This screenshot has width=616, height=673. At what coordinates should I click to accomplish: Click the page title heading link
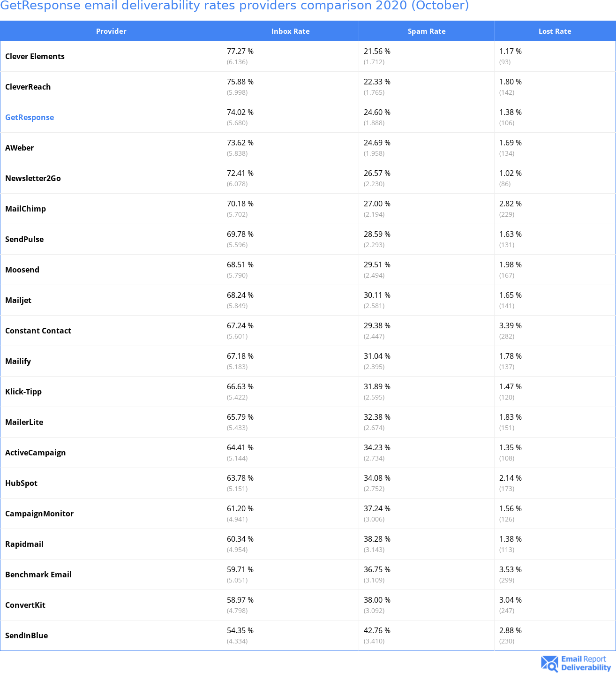click(234, 6)
